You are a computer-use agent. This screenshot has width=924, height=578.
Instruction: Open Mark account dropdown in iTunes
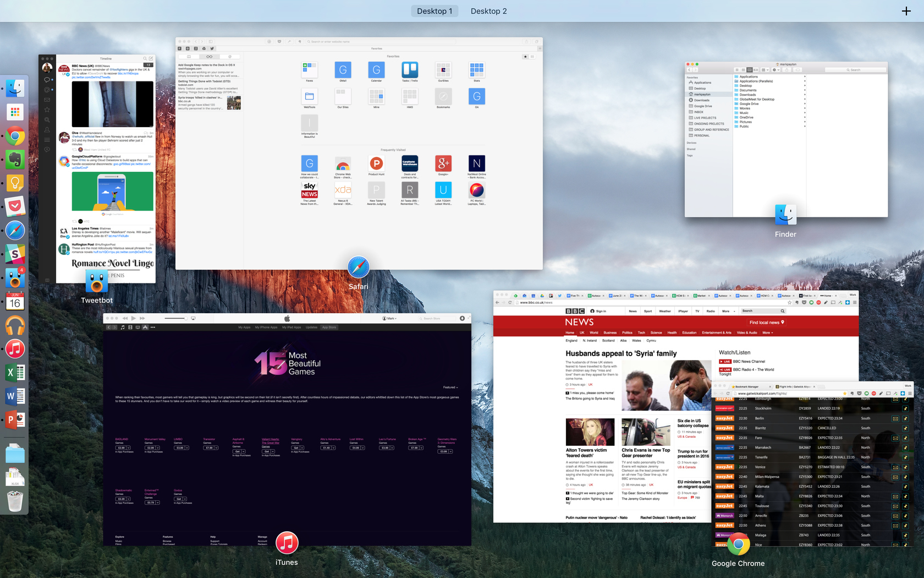[389, 318]
